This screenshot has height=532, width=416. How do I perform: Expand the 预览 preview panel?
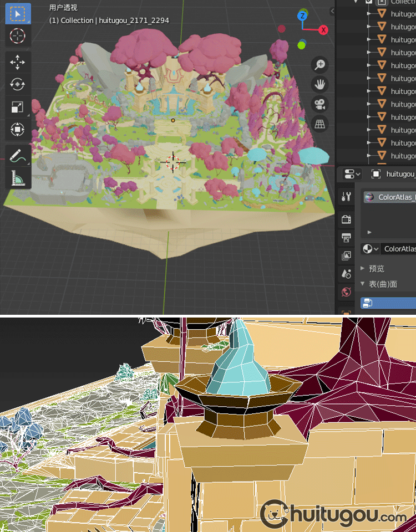376,269
